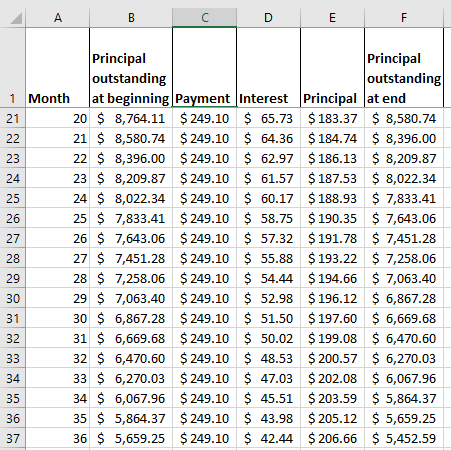
Task: Select column C header
Action: coord(204,18)
